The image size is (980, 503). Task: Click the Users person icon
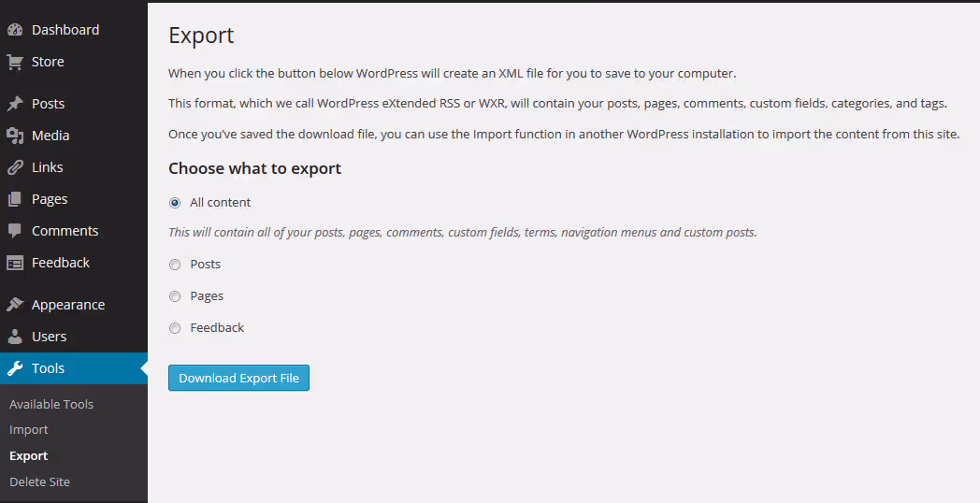(15, 337)
